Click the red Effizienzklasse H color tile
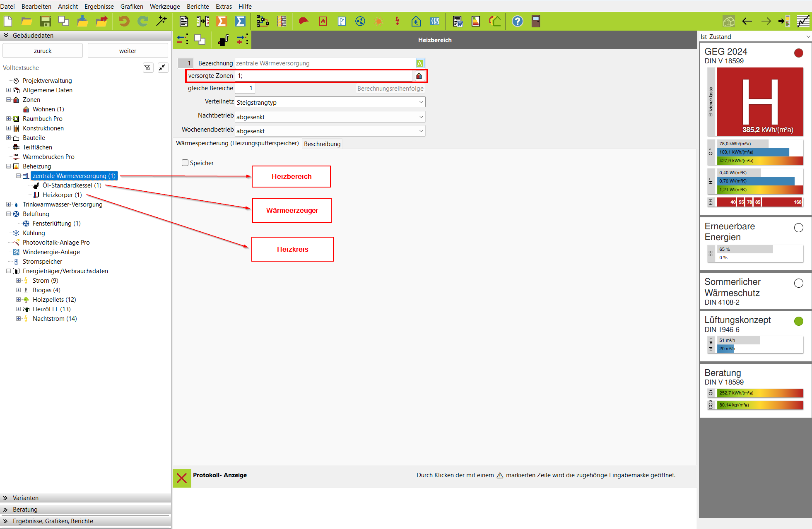 click(x=760, y=101)
